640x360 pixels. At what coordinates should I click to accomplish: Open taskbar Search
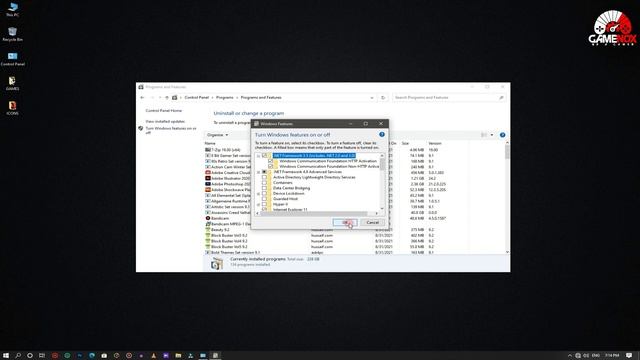coord(18,356)
